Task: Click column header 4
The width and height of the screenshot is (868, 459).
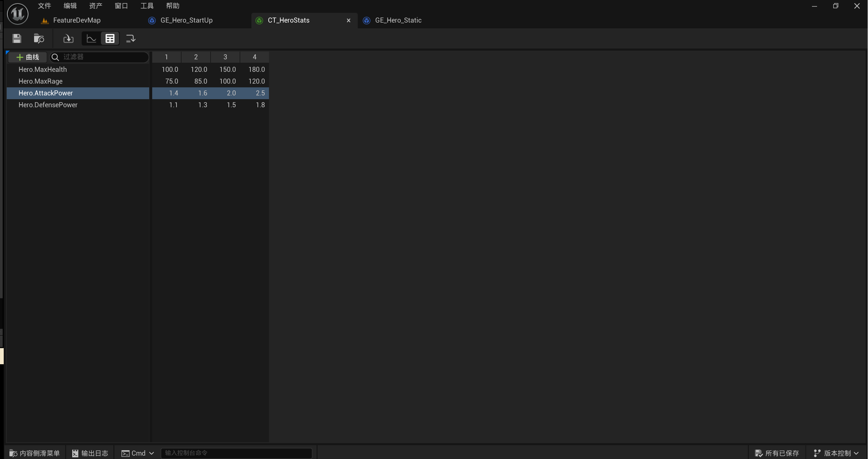Action: (254, 57)
